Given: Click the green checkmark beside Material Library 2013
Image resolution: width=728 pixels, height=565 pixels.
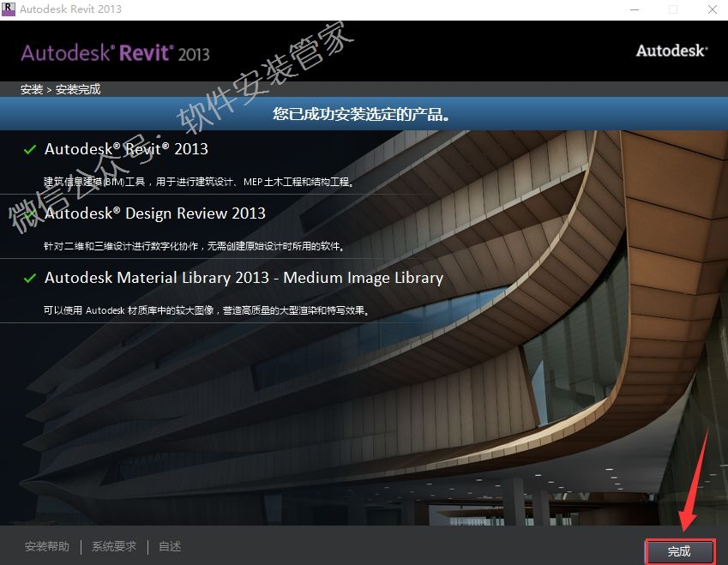Looking at the screenshot, I should (x=30, y=279).
